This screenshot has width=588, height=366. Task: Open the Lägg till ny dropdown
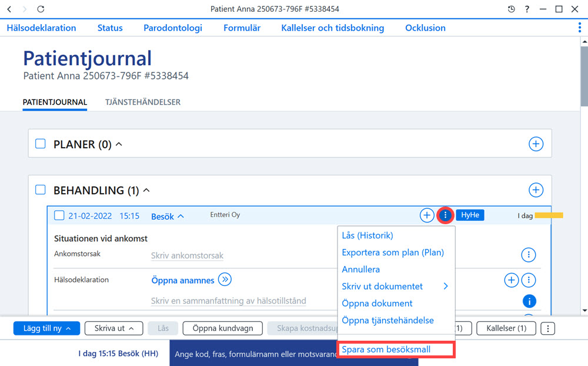[46, 328]
